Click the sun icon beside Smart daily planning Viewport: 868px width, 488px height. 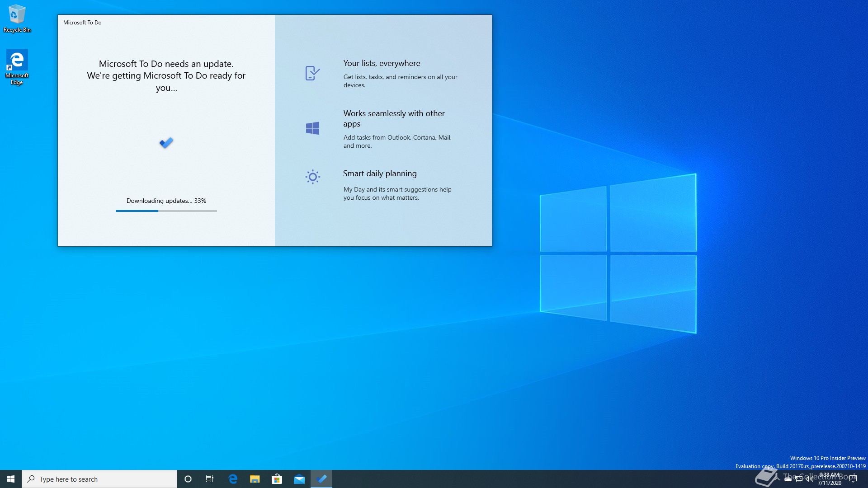pos(312,177)
